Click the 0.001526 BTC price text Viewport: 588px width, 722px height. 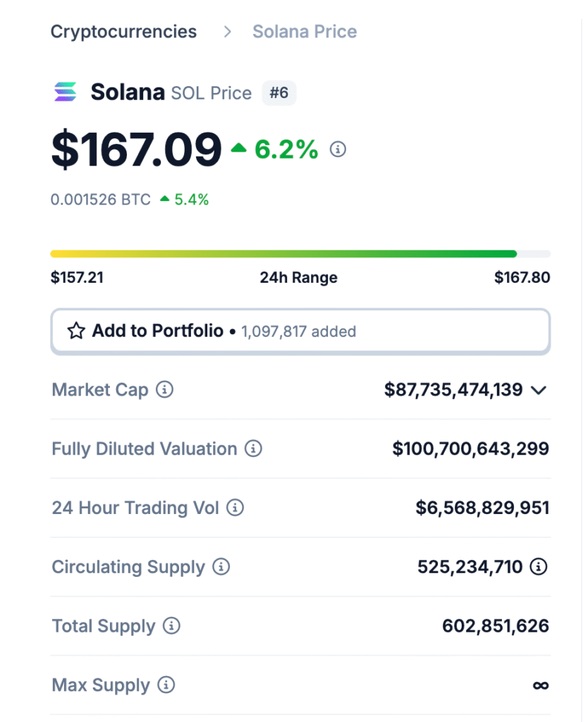point(101,200)
